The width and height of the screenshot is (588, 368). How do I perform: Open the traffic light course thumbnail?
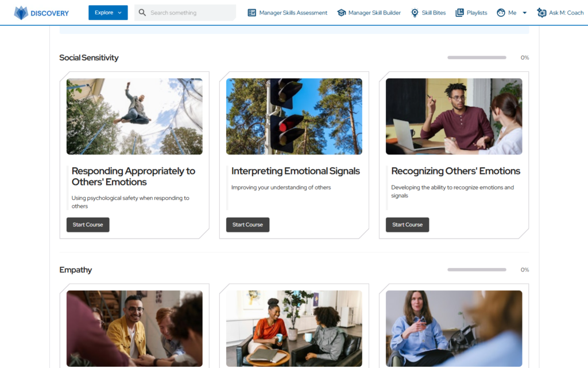click(294, 116)
